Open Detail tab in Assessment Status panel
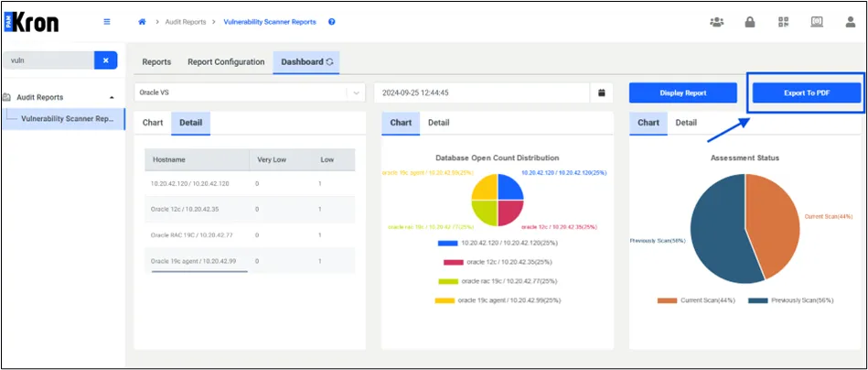The height and width of the screenshot is (370, 868). coord(686,123)
